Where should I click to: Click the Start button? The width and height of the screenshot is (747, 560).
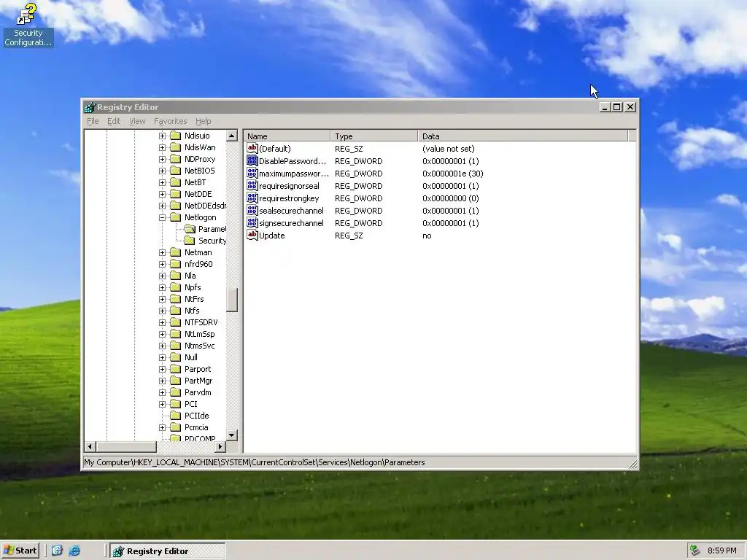tap(20, 551)
